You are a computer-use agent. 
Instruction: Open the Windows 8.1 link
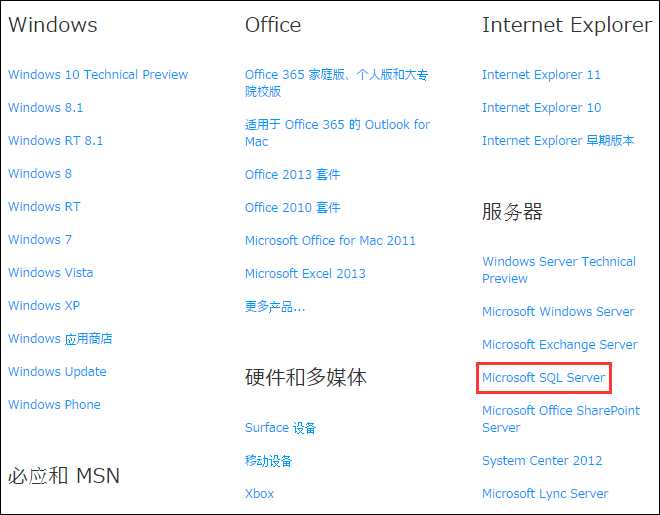pyautogui.click(x=45, y=107)
